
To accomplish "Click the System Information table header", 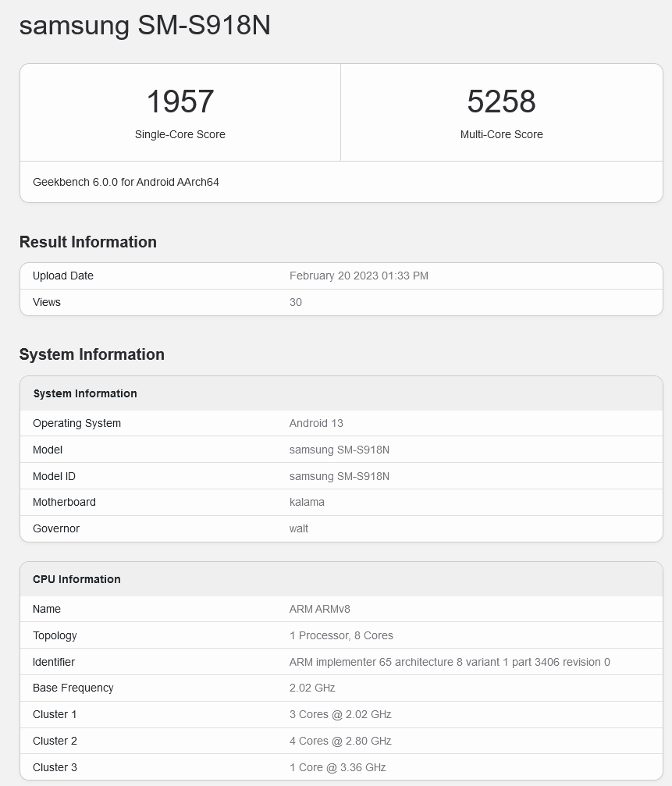I will (x=85, y=393).
